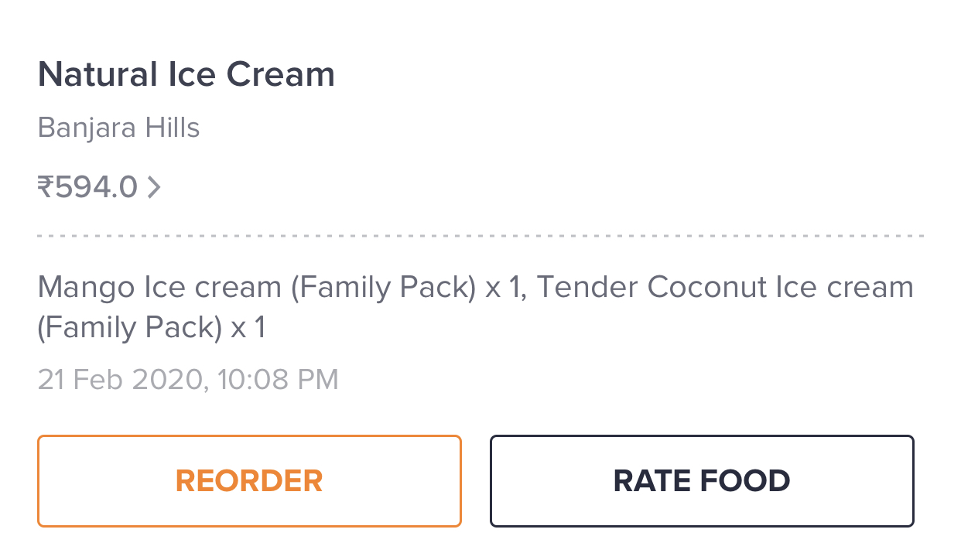Click the rupee currency symbol
The height and width of the screenshot is (560, 961).
(46, 187)
